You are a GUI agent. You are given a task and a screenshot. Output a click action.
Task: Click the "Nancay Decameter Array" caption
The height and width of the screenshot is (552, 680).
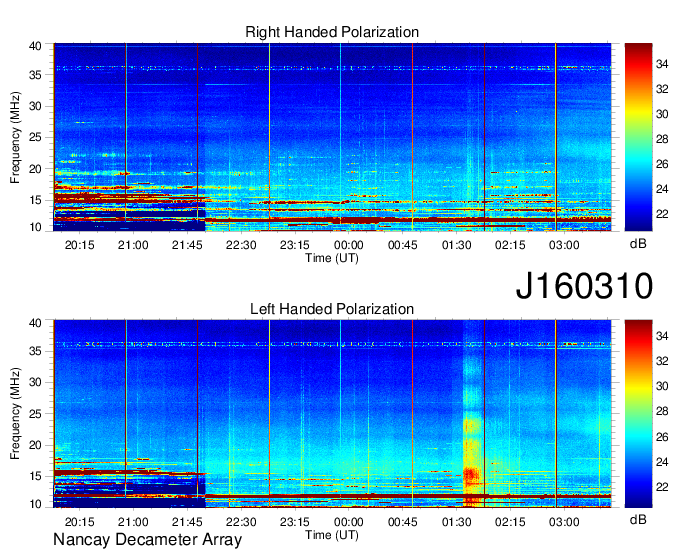147,539
